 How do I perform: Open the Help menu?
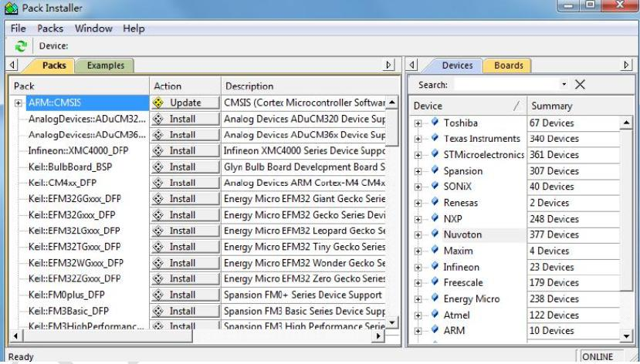coord(134,29)
